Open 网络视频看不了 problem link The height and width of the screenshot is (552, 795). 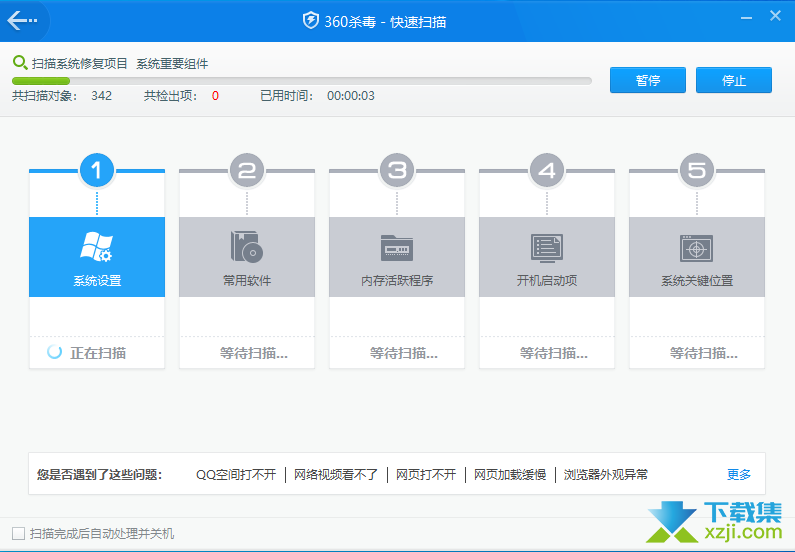click(x=336, y=474)
